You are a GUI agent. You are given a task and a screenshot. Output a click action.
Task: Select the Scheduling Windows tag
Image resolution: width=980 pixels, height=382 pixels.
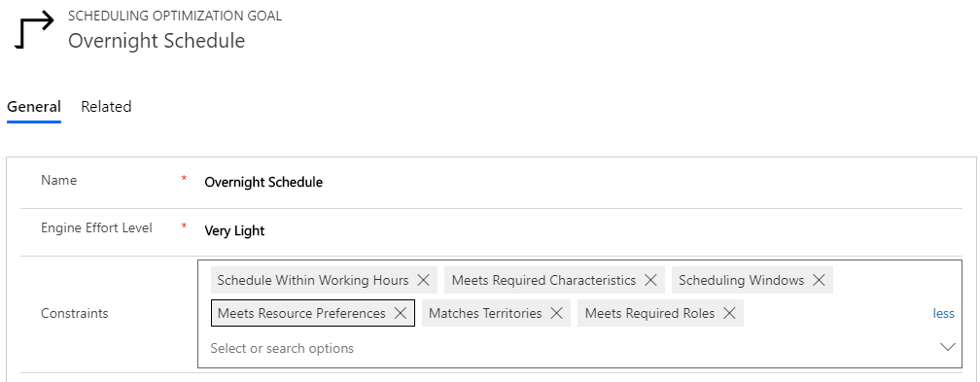(x=741, y=280)
